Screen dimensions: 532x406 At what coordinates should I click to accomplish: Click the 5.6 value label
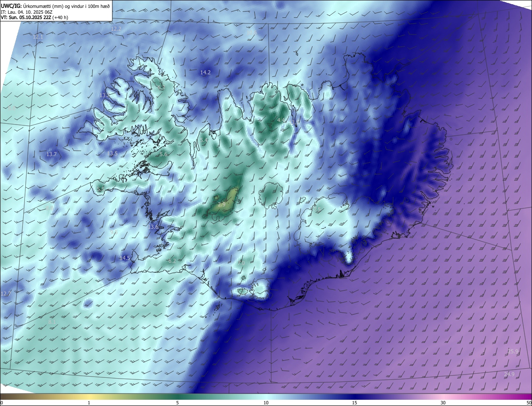tap(163, 154)
